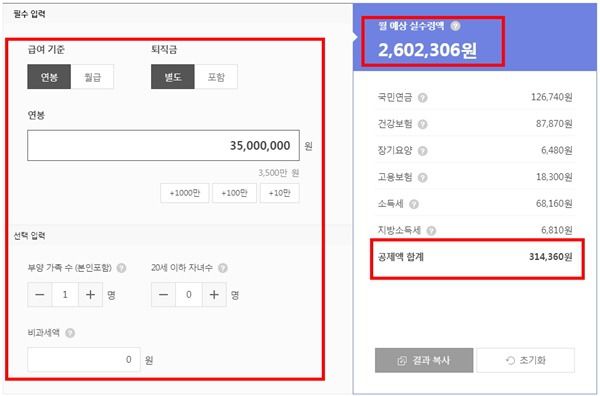Select 월급 salary basis option
The height and width of the screenshot is (396, 600).
click(92, 77)
